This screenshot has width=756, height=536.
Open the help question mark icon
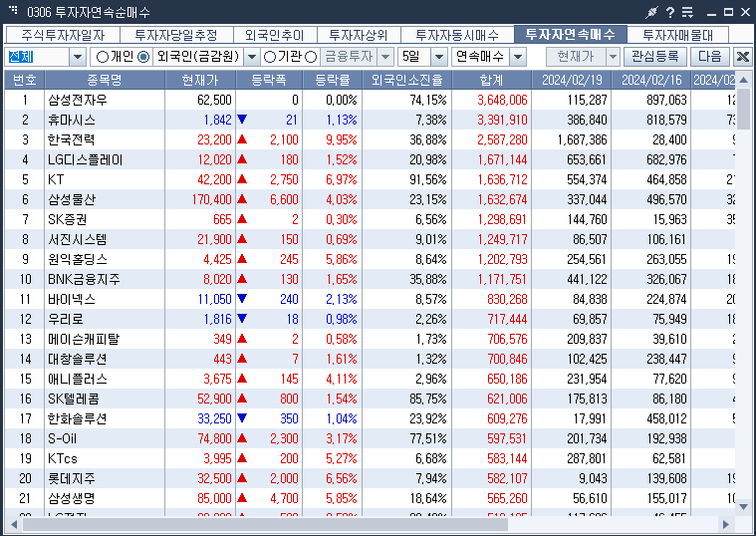pyautogui.click(x=670, y=12)
